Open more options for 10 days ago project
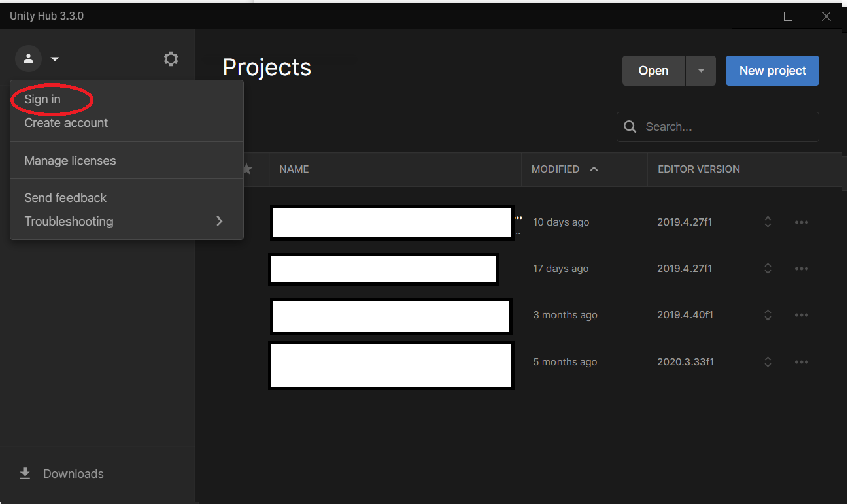The image size is (848, 504). (802, 222)
